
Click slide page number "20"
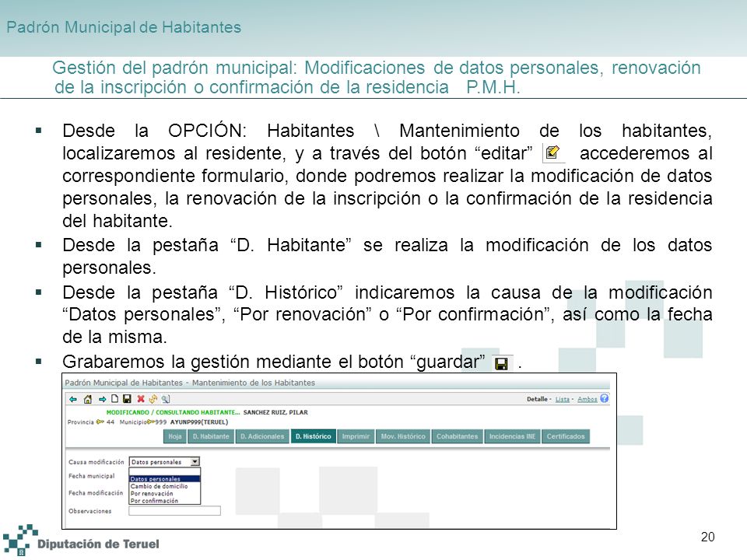click(707, 537)
